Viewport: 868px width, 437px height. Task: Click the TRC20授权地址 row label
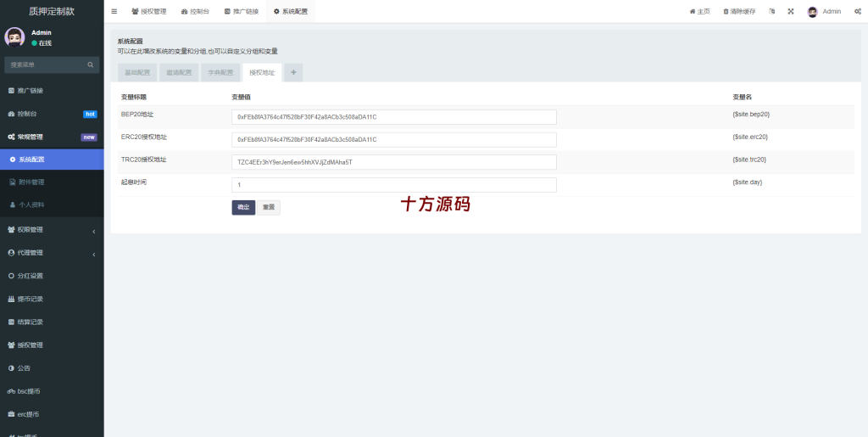click(144, 160)
